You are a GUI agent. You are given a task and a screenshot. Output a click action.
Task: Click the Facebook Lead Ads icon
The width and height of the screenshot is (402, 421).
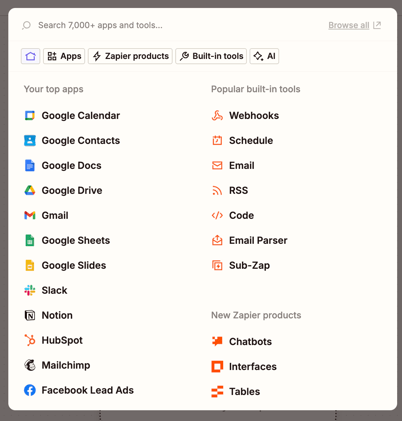click(30, 390)
